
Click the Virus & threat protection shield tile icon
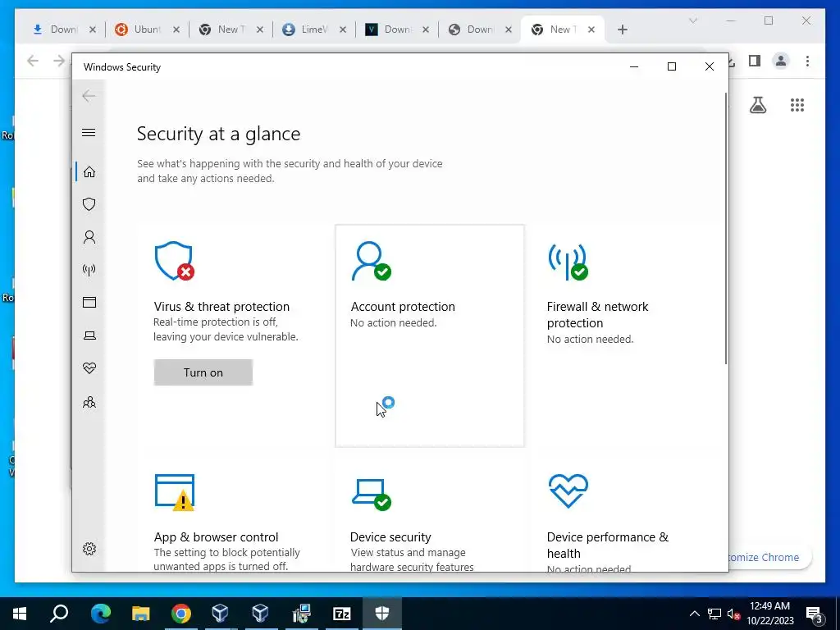click(174, 261)
